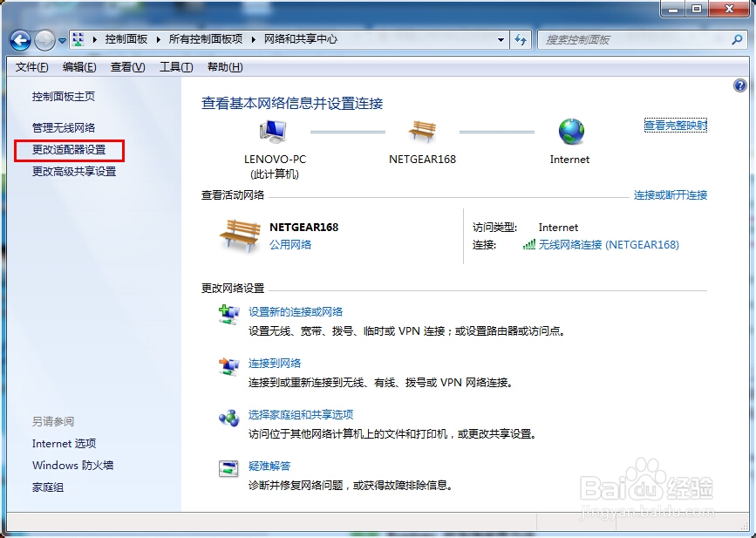The width and height of the screenshot is (756, 538).
Task: Click the LENOVO-PC computer icon
Action: tap(271, 129)
